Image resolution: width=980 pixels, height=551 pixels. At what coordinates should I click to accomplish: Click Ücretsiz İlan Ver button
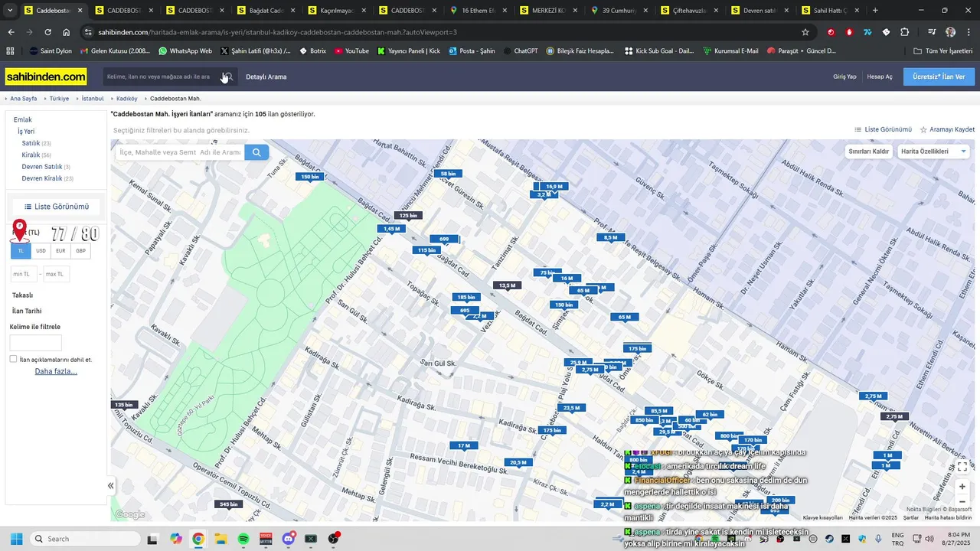click(939, 77)
